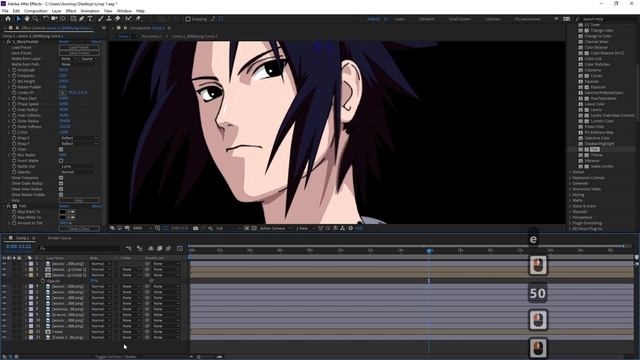Hide layer 1 using its eye toggle

click(4, 264)
